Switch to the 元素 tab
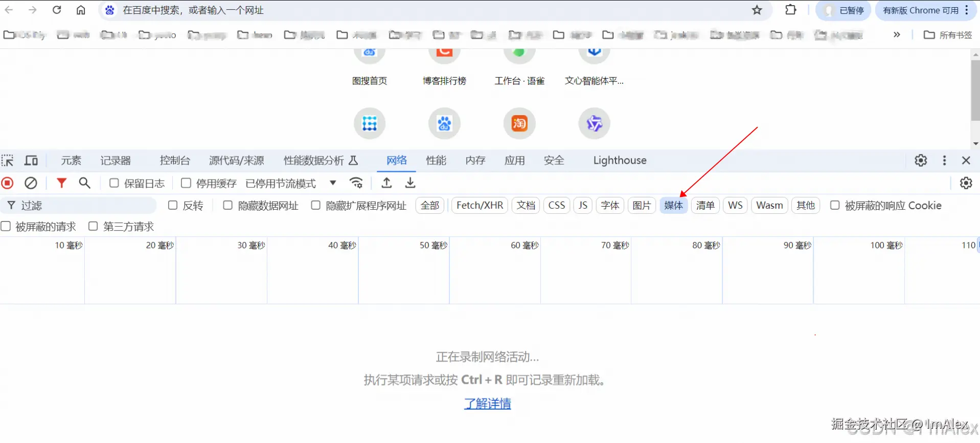 71,161
